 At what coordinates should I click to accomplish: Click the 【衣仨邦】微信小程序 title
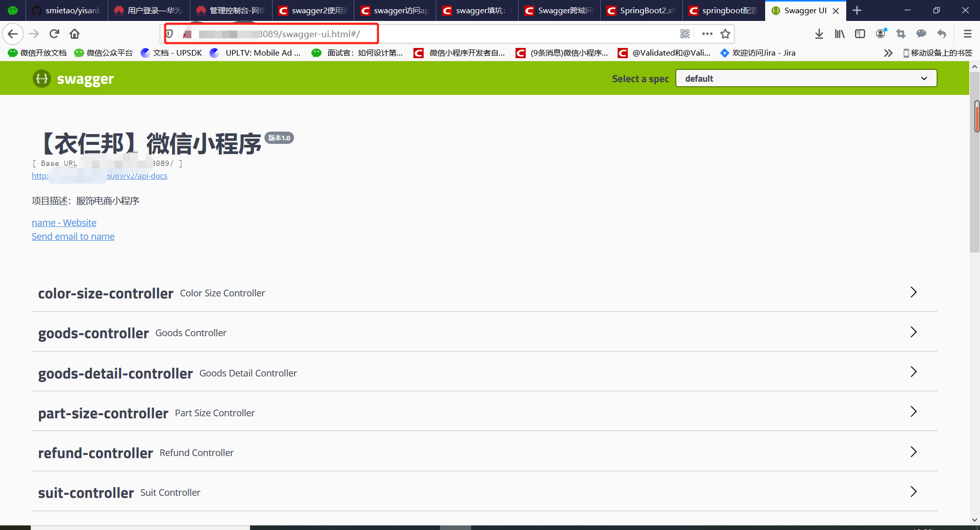pyautogui.click(x=148, y=143)
